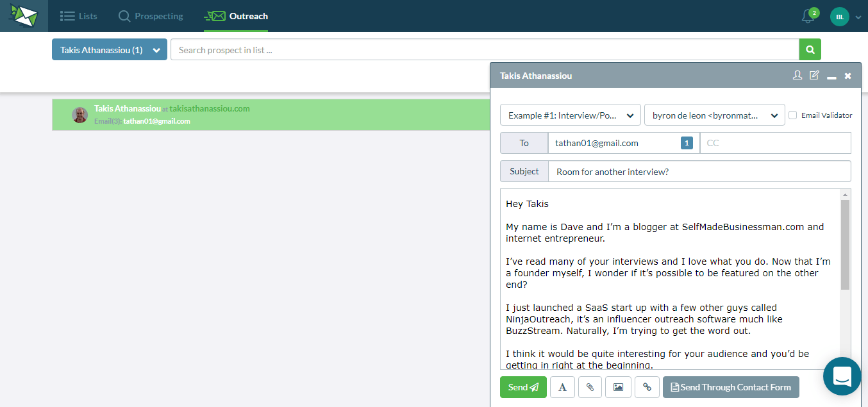Image resolution: width=868 pixels, height=407 pixels.
Task: Click the compose panel title Takis Athanassiou
Action: 536,76
